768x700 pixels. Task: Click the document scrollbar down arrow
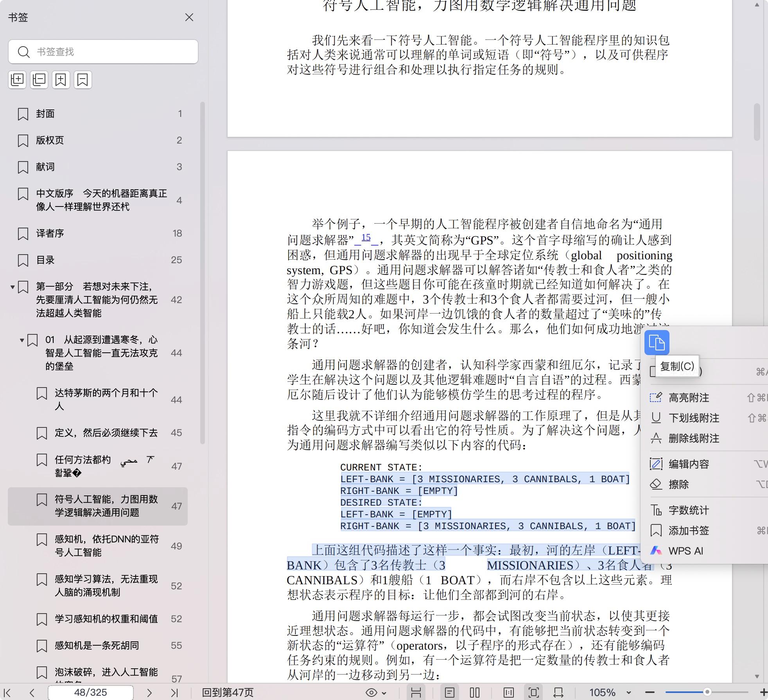point(757,677)
